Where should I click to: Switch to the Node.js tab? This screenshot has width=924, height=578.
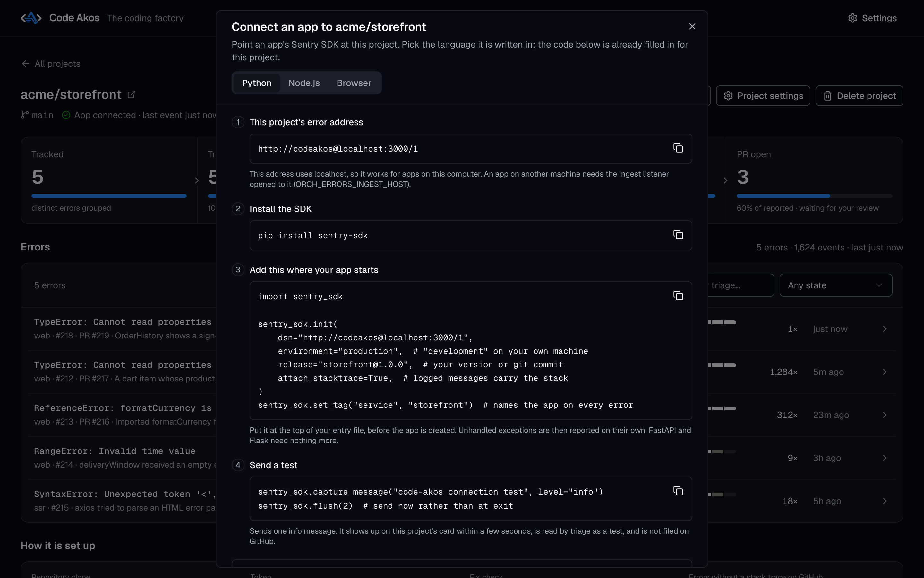point(304,83)
